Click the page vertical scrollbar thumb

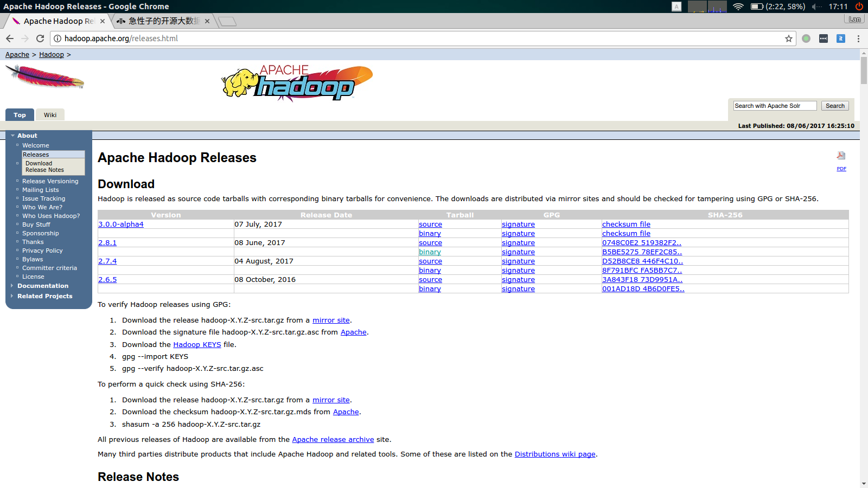864,70
